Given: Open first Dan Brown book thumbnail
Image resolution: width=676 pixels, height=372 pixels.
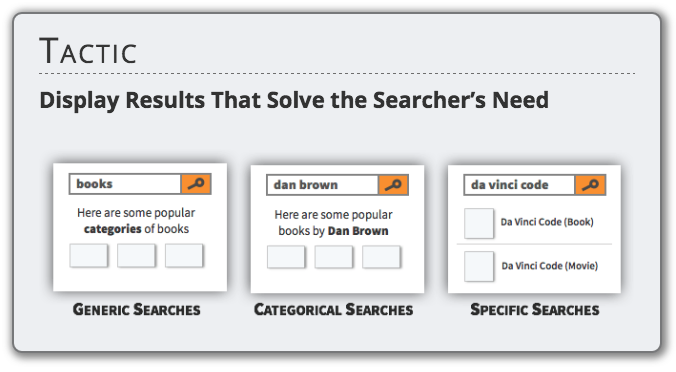Looking at the screenshot, I should pyautogui.click(x=286, y=257).
